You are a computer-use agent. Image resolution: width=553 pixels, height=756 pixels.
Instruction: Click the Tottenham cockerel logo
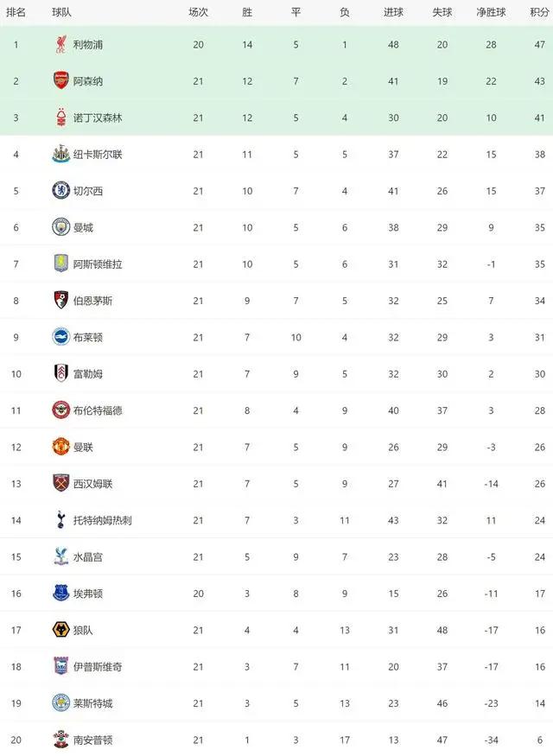coord(60,520)
